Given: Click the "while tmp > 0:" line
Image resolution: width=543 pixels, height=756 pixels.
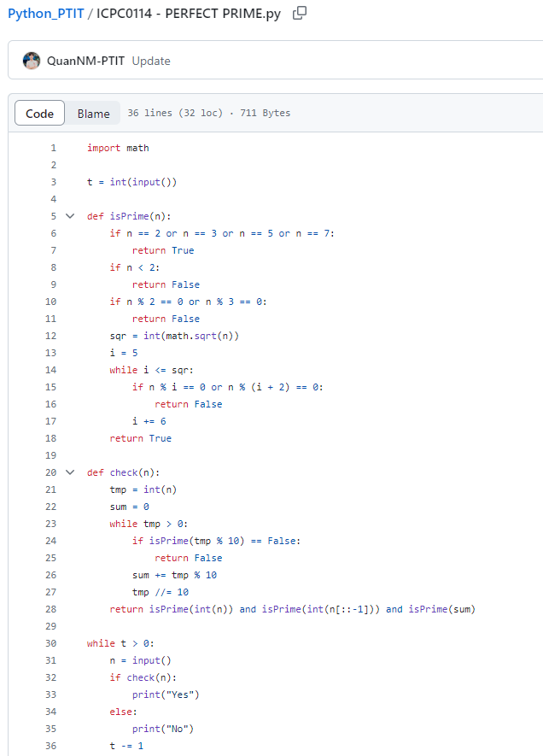Looking at the screenshot, I should (x=149, y=525).
